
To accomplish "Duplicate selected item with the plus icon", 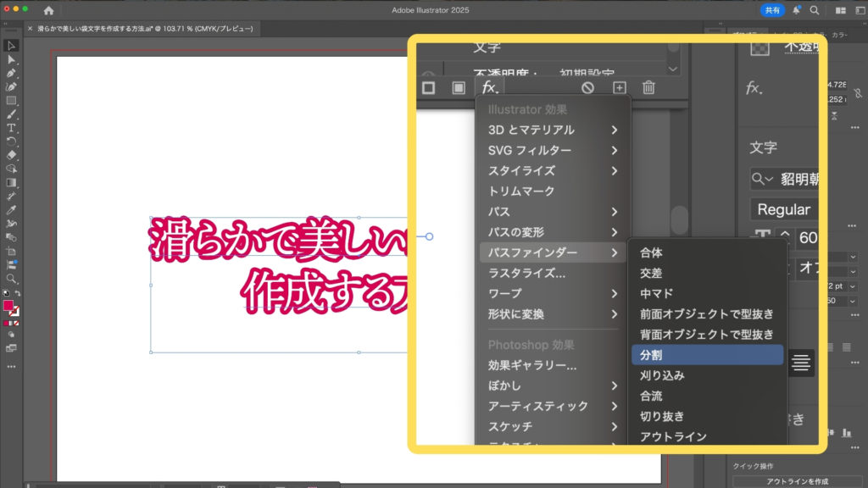I will tap(619, 87).
